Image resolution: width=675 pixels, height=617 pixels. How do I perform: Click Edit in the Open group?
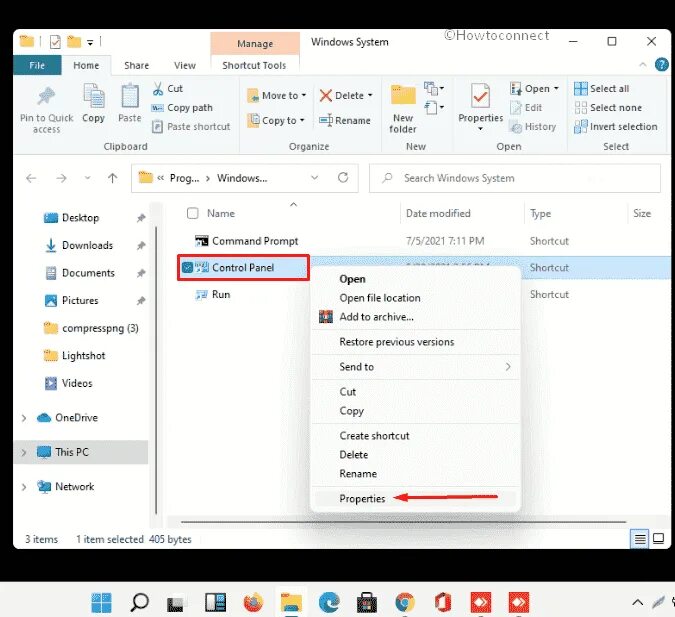click(526, 108)
